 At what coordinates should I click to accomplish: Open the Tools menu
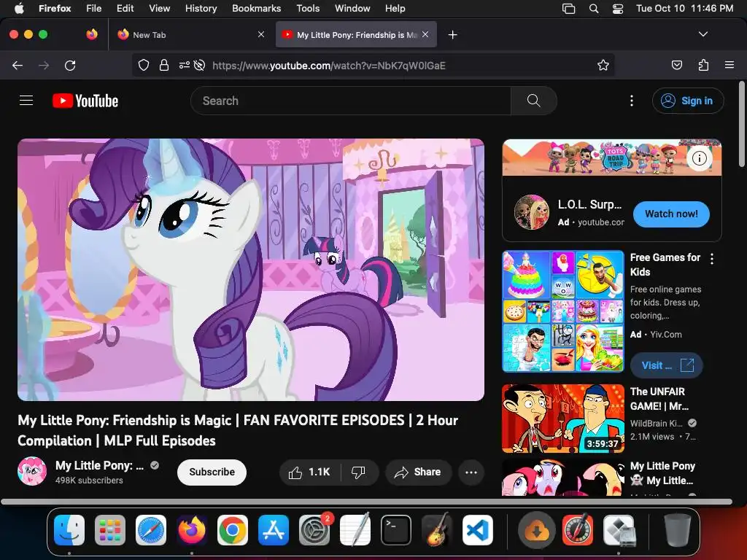tap(308, 9)
